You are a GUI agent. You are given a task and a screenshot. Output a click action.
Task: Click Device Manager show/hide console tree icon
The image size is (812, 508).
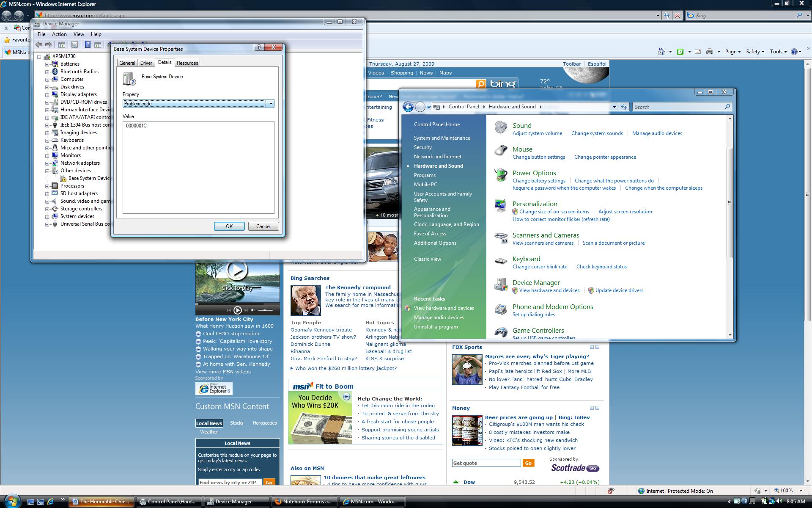coord(61,44)
